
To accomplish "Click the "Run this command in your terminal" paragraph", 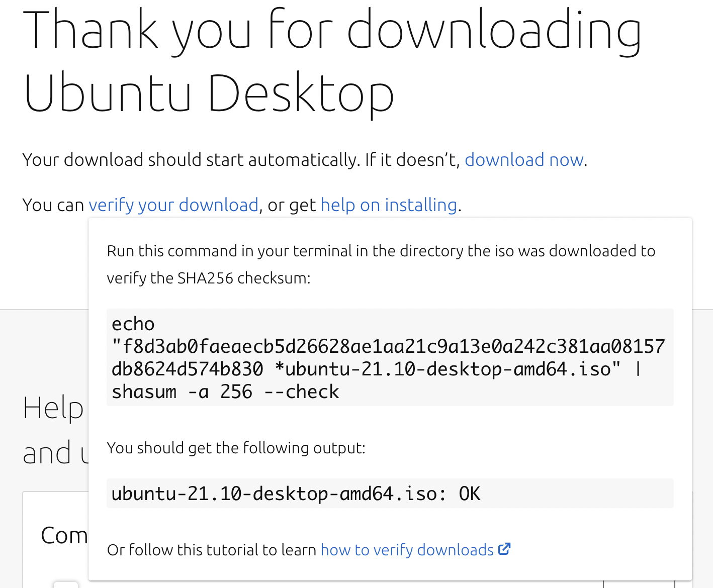I will click(x=381, y=264).
